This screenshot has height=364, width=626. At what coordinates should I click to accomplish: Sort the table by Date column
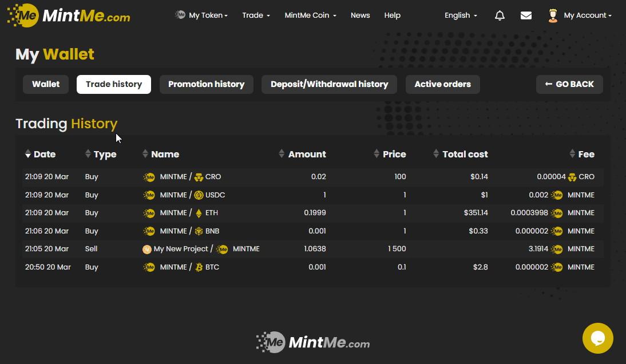(x=40, y=154)
